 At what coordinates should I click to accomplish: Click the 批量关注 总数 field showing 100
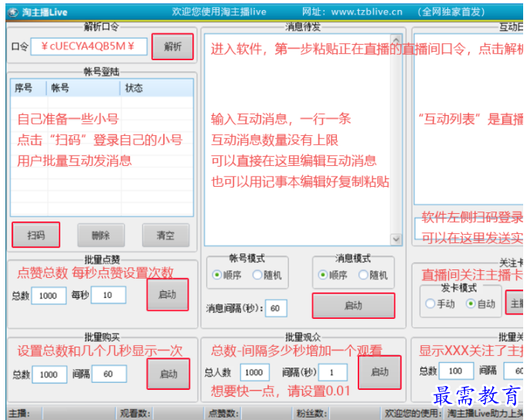(456, 371)
